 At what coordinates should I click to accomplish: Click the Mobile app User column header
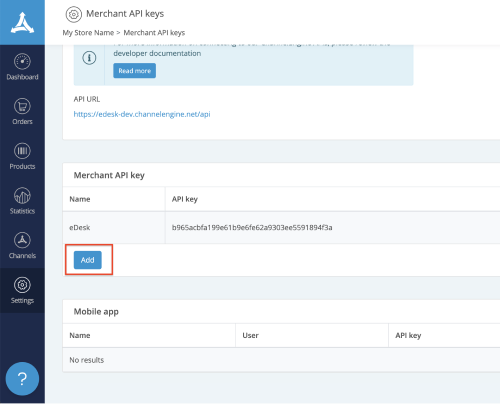250,335
